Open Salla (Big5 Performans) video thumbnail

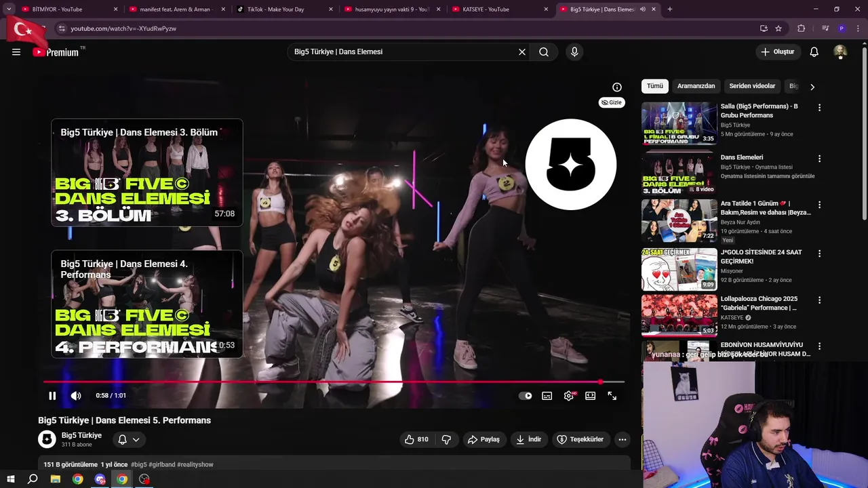pyautogui.click(x=679, y=123)
